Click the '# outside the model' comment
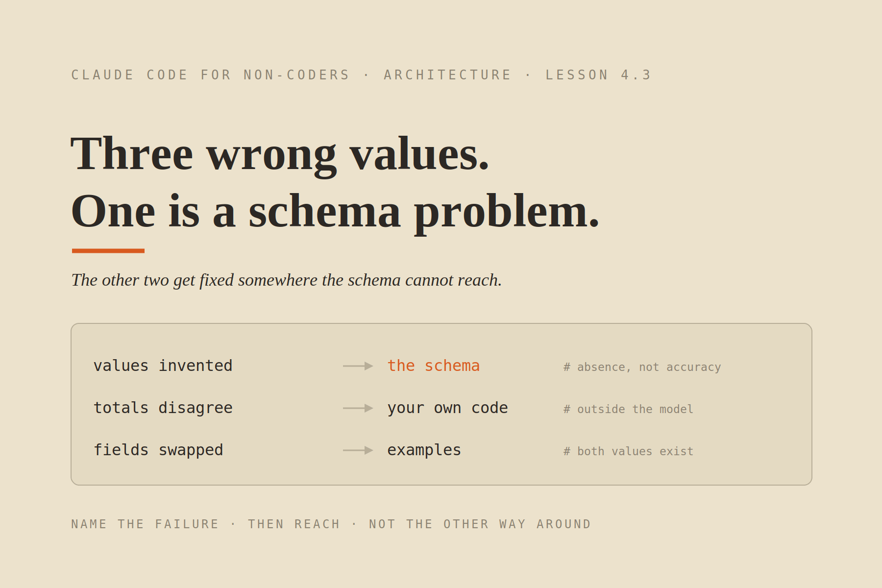Screen dimensions: 882x588 click(629, 410)
